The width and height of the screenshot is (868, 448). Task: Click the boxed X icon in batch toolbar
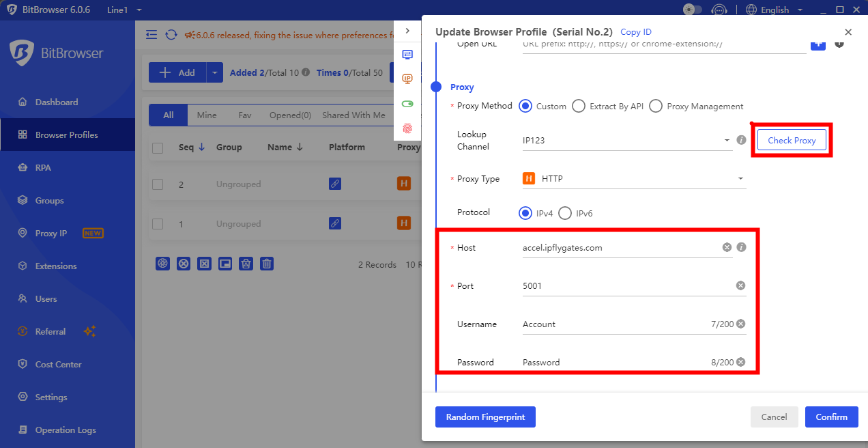point(204,264)
